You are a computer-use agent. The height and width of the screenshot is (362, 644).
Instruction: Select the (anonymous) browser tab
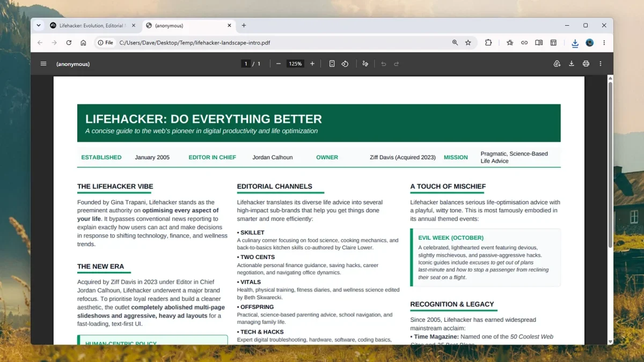coord(189,25)
